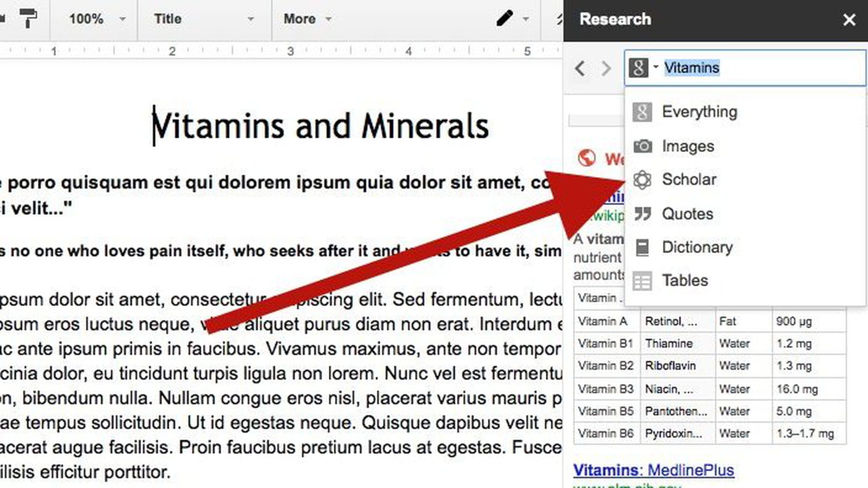Viewport: 868px width, 488px height.
Task: Open the pencil editing mode icon
Action: pyautogui.click(x=505, y=18)
